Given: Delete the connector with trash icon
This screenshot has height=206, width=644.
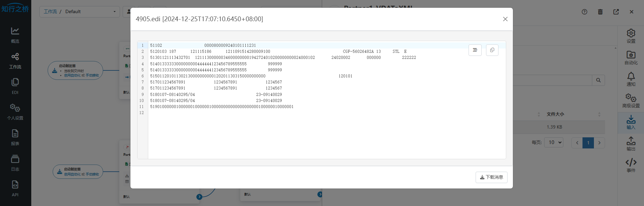Looking at the screenshot, I should pyautogui.click(x=600, y=12).
